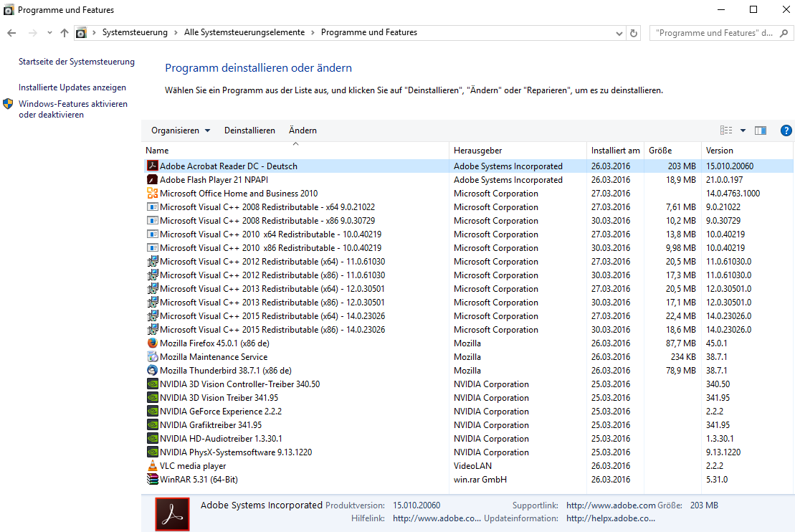Click the NVIDIA PhysX-Systemsoftware icon
This screenshot has height=532, width=795.
[152, 452]
